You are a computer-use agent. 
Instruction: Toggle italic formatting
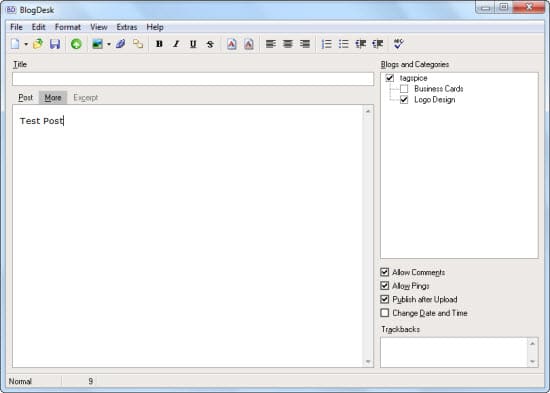pos(176,44)
